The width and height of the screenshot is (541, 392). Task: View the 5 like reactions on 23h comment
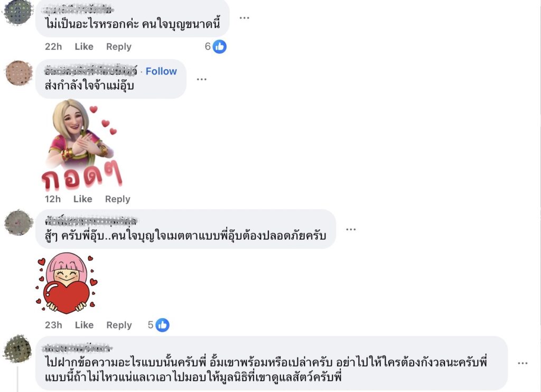pyautogui.click(x=158, y=325)
